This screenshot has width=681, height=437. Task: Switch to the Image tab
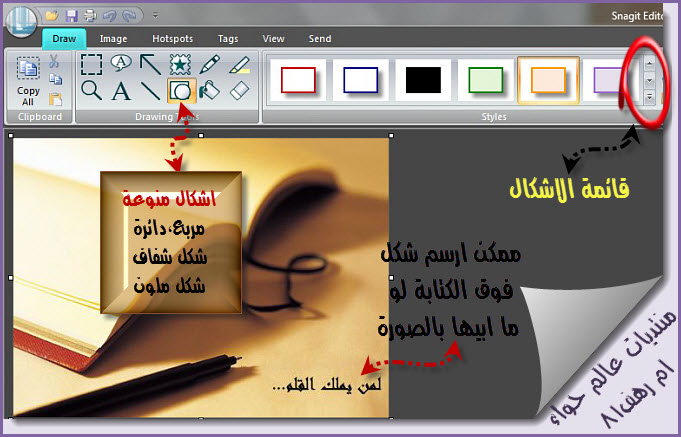point(113,38)
